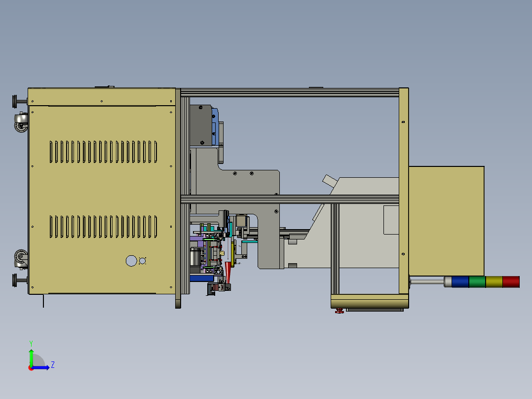Select the yellow box panel beside the signal tower
This screenshot has width=532, height=399.
click(447, 221)
